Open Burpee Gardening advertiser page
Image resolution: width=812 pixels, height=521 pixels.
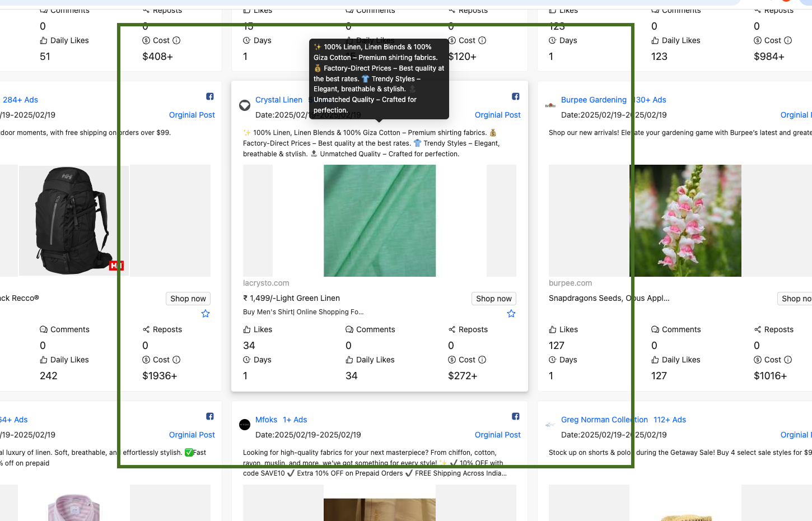(x=594, y=100)
